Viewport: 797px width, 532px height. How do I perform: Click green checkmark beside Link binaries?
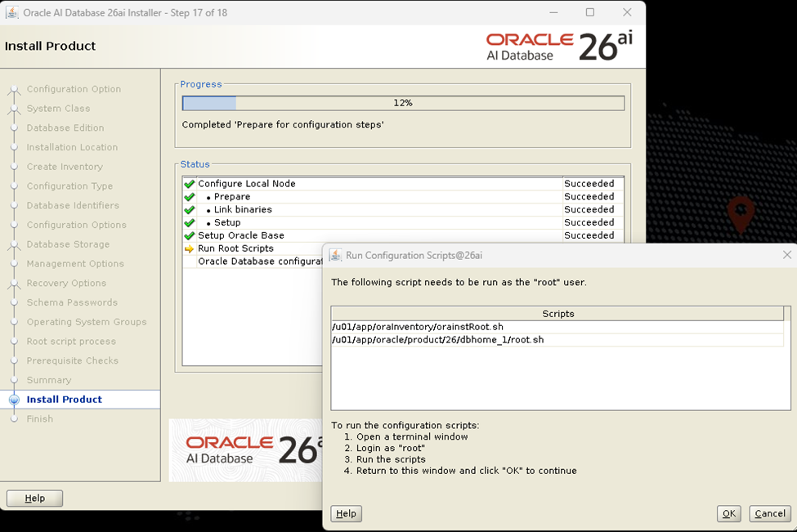tap(190, 209)
